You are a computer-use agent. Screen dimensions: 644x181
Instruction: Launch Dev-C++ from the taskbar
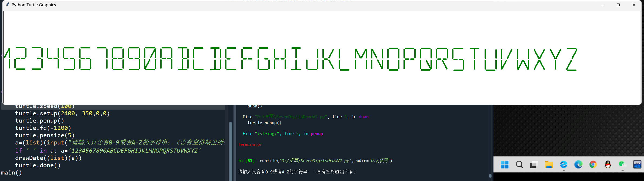[x=637, y=164]
